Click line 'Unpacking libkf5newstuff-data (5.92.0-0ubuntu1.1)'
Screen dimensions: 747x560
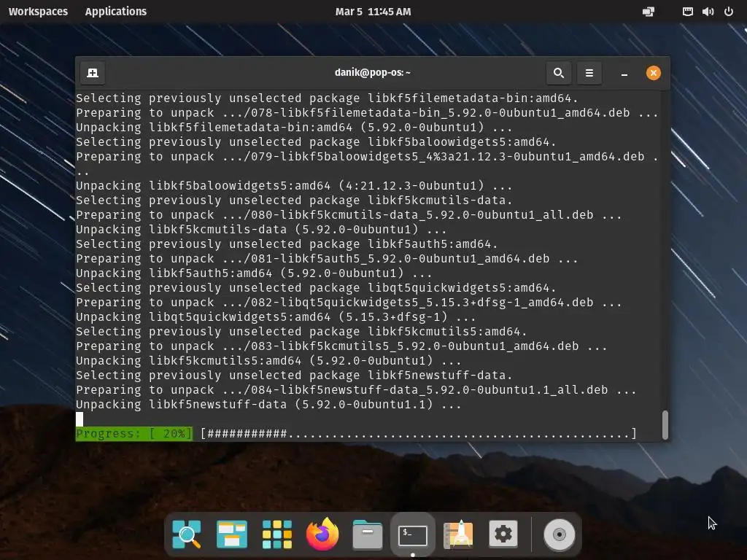click(268, 404)
